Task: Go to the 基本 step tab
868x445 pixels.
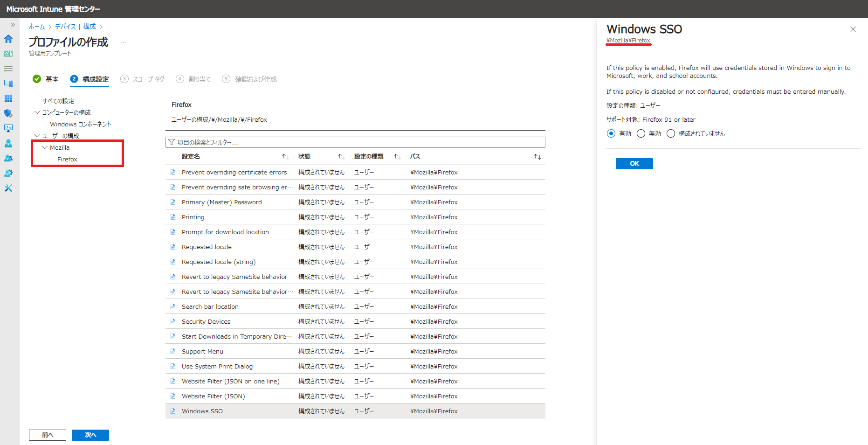Action: tap(46, 79)
